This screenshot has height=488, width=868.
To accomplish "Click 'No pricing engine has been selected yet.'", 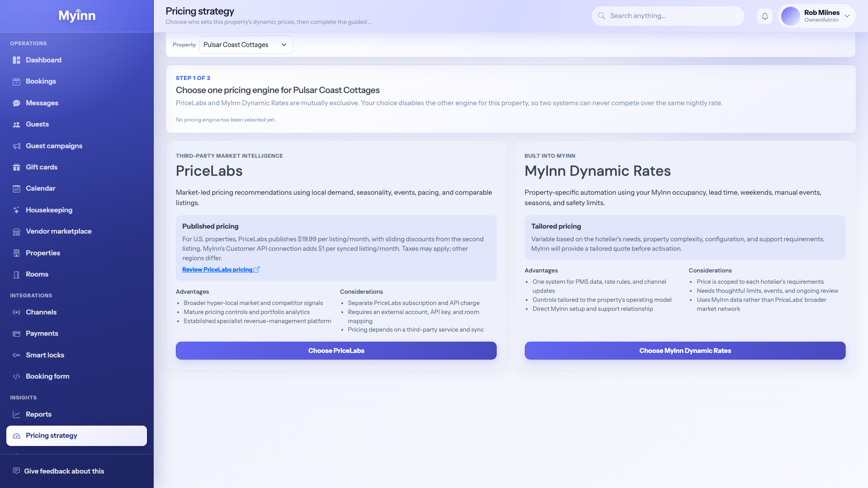I will tap(226, 120).
